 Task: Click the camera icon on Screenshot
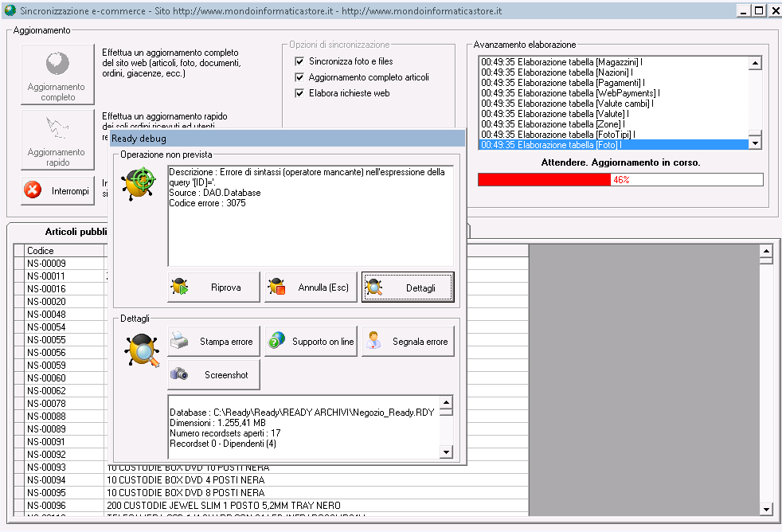(179, 374)
